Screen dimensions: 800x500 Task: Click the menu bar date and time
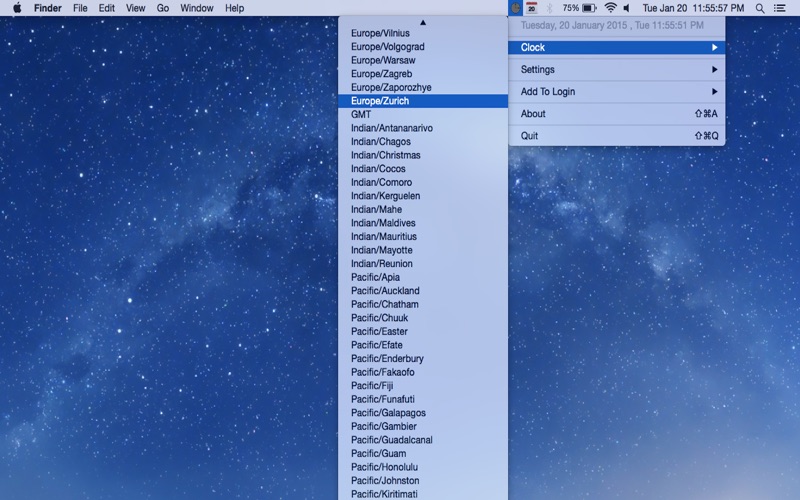tap(693, 8)
